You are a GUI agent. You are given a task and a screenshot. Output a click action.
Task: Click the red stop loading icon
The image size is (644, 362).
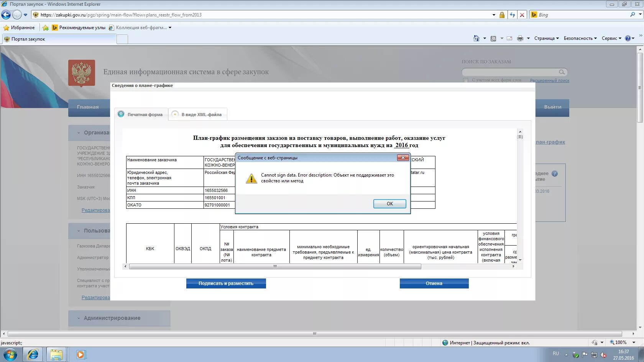pos(522,15)
